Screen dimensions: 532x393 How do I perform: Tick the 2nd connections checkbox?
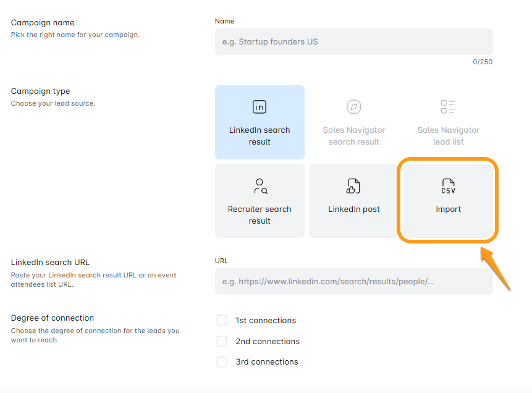click(x=222, y=341)
